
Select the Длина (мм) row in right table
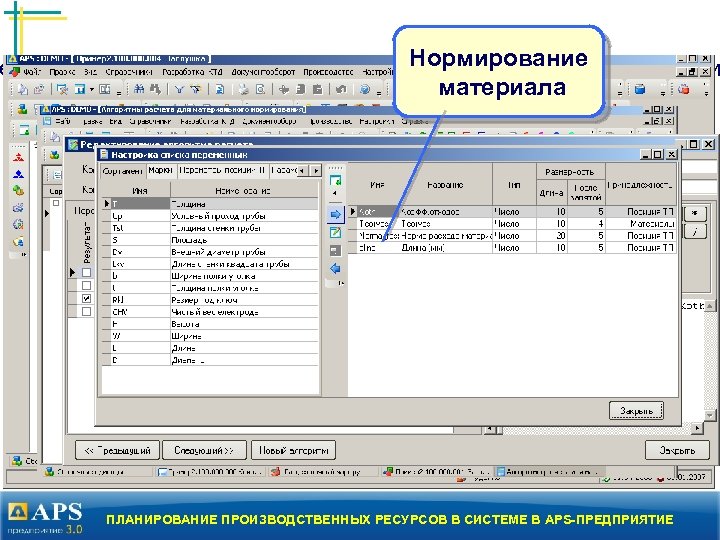512,248
